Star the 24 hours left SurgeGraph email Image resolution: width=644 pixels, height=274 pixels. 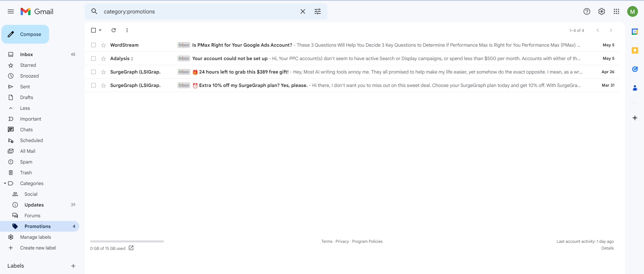coord(104,72)
